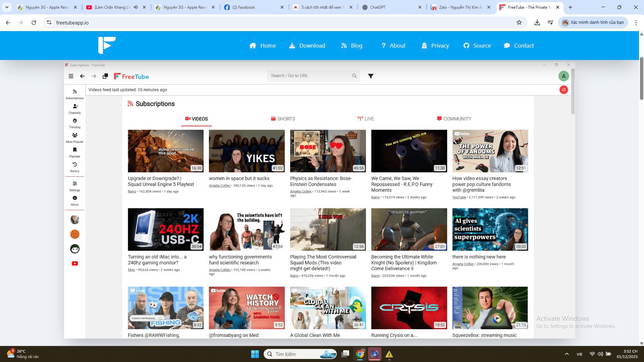Switch to the SHORTS tab
Viewport: 644px width, 362px height.
point(283,119)
